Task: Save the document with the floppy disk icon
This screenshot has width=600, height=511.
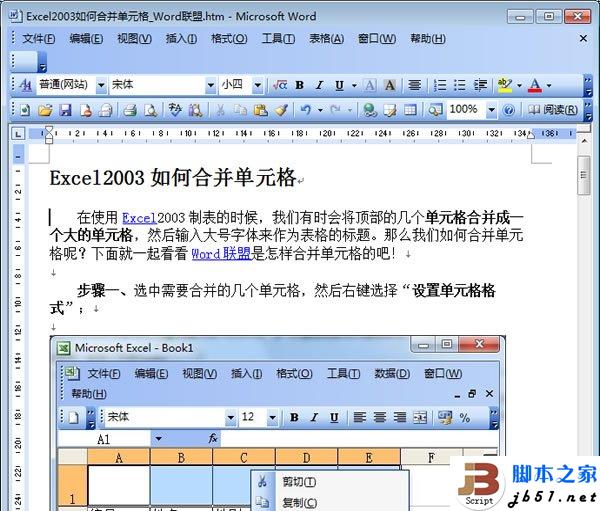Action: pyautogui.click(x=65, y=111)
